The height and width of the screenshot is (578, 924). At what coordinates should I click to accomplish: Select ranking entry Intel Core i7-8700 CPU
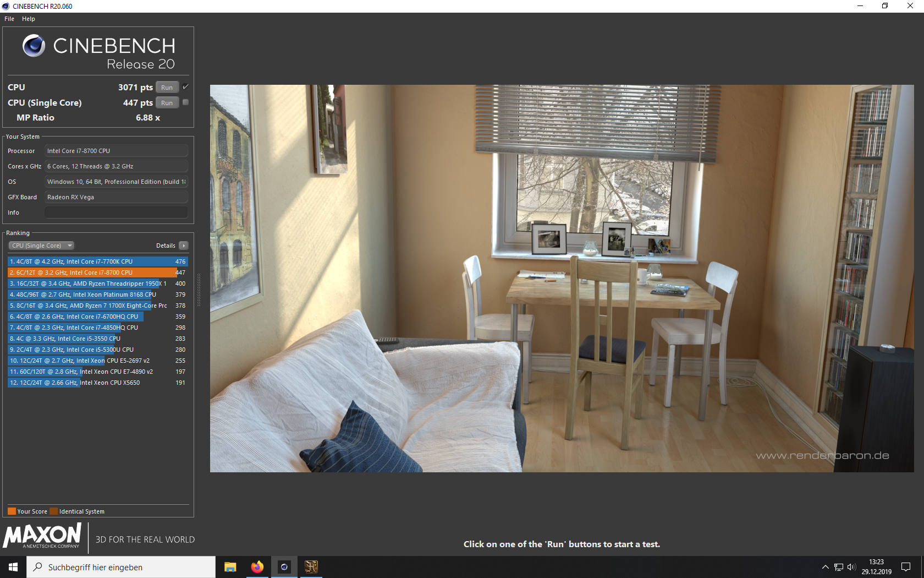(98, 272)
